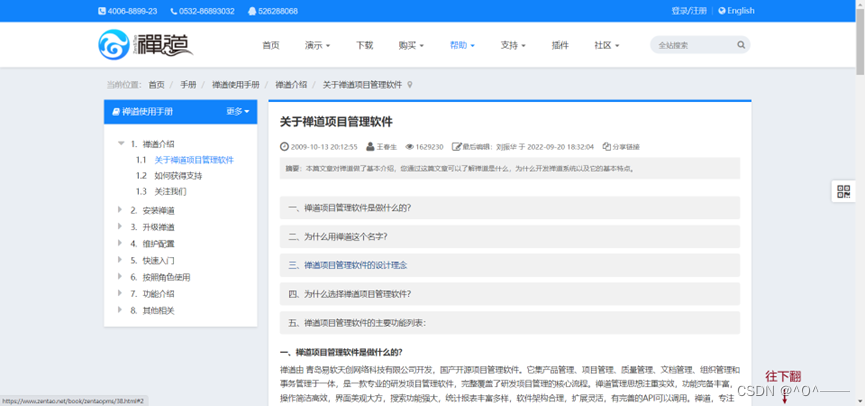This screenshot has width=865, height=406.
Task: Click the magnifier search icon
Action: 741,45
